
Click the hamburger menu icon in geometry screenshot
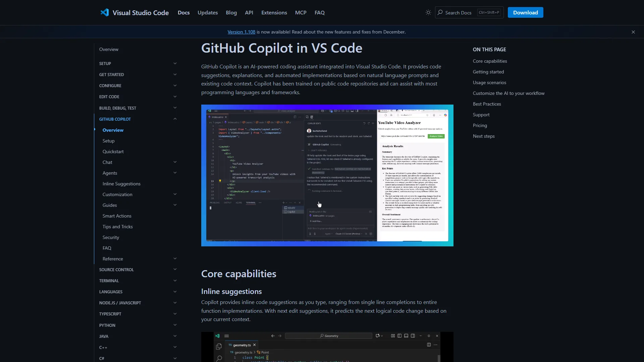click(x=226, y=336)
